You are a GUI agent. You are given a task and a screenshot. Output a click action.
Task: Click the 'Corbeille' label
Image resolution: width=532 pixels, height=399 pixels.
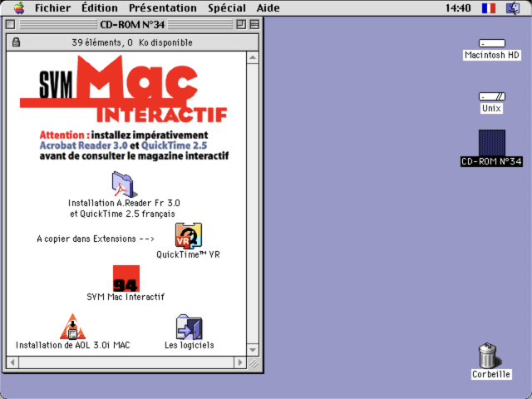(491, 374)
